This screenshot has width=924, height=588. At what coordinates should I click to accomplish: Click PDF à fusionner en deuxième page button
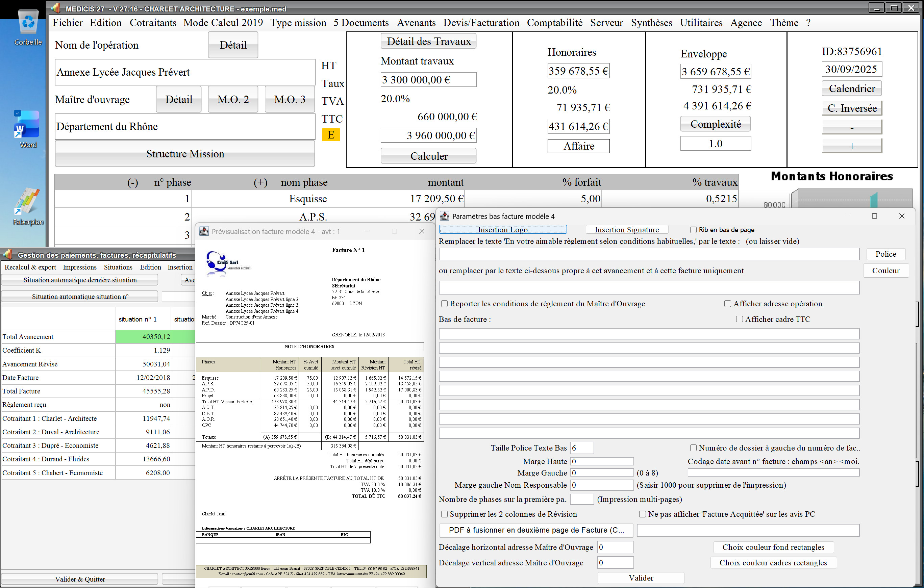[536, 530]
